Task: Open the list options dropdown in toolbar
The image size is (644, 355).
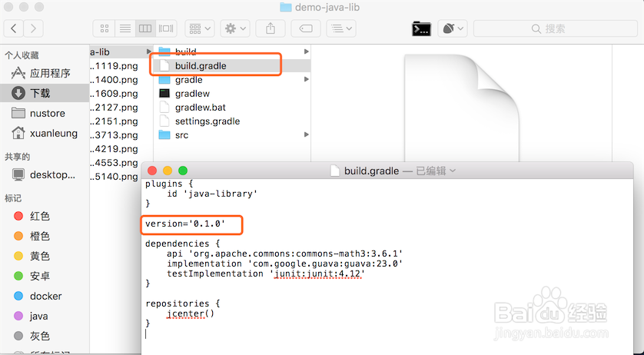Action: click(341, 28)
